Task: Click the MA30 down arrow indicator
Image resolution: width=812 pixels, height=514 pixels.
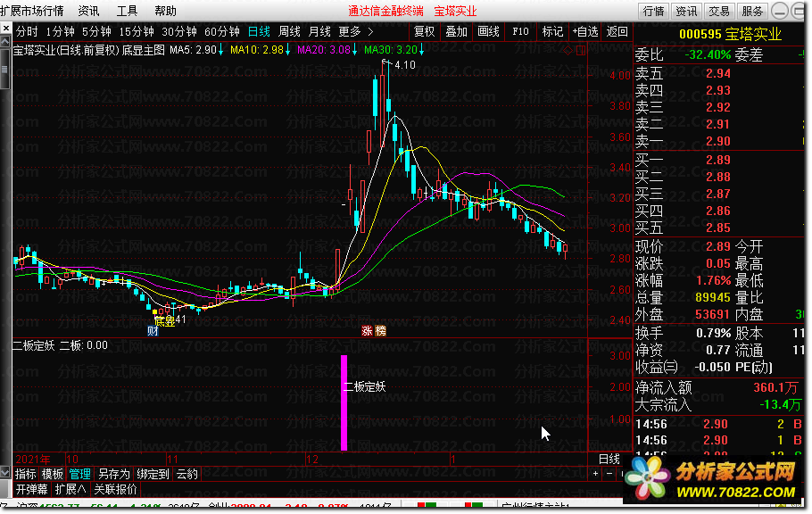Action: pyautogui.click(x=421, y=50)
